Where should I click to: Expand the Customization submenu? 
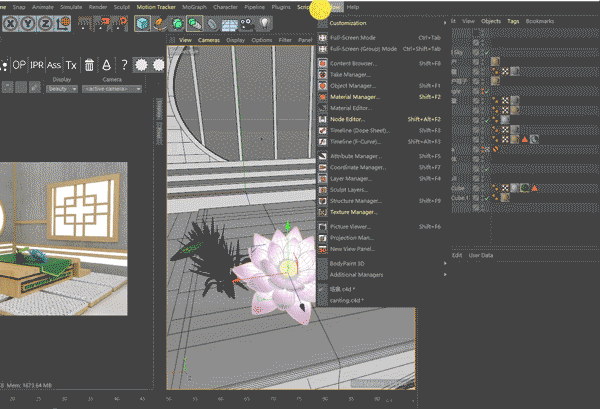[x=382, y=23]
